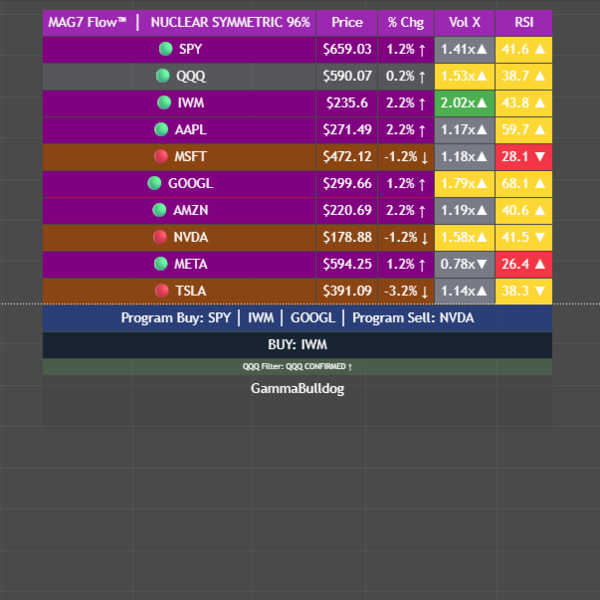Click the 0.2% change cell for QQQ
The width and height of the screenshot is (600, 600).
coord(406,76)
